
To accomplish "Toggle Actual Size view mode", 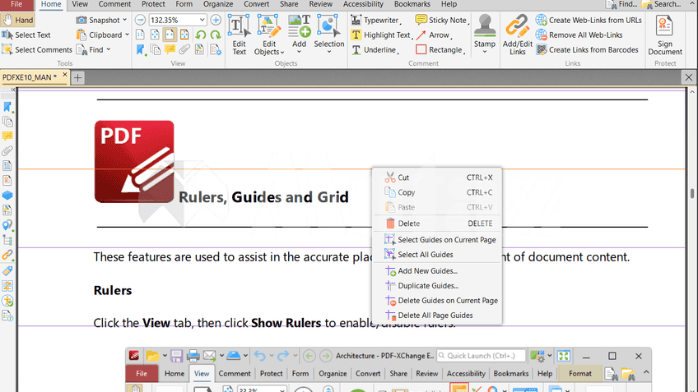I will [140, 35].
